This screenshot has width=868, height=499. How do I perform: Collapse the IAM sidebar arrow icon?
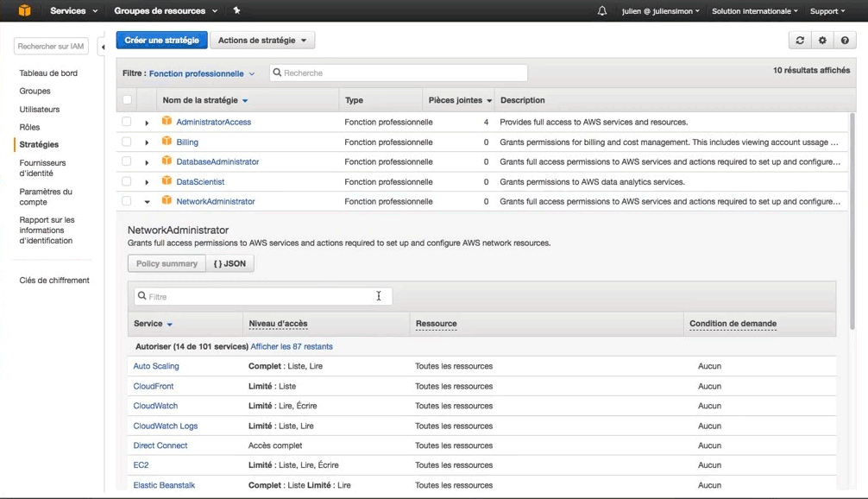103,47
